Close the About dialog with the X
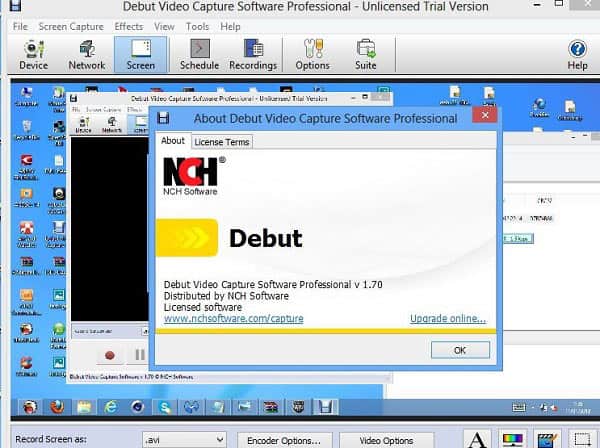Viewport: 600px width, 448px height. pos(485,115)
